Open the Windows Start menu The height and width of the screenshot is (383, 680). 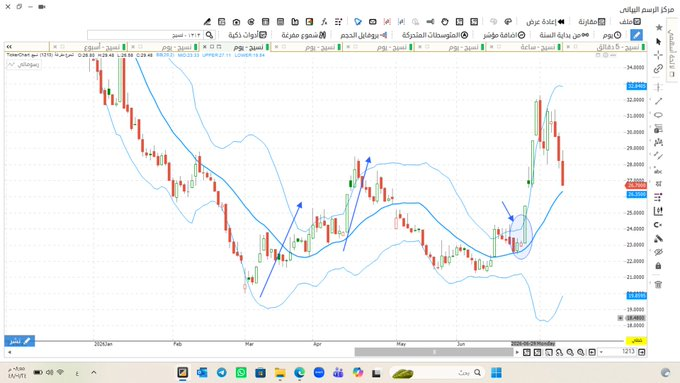coord(496,373)
